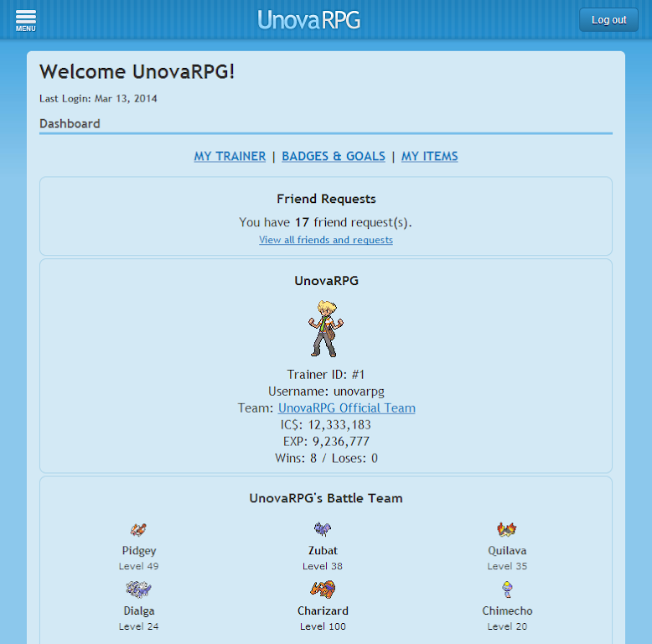This screenshot has width=652, height=644.
Task: Click the Charizard sprite icon
Action: point(323,589)
